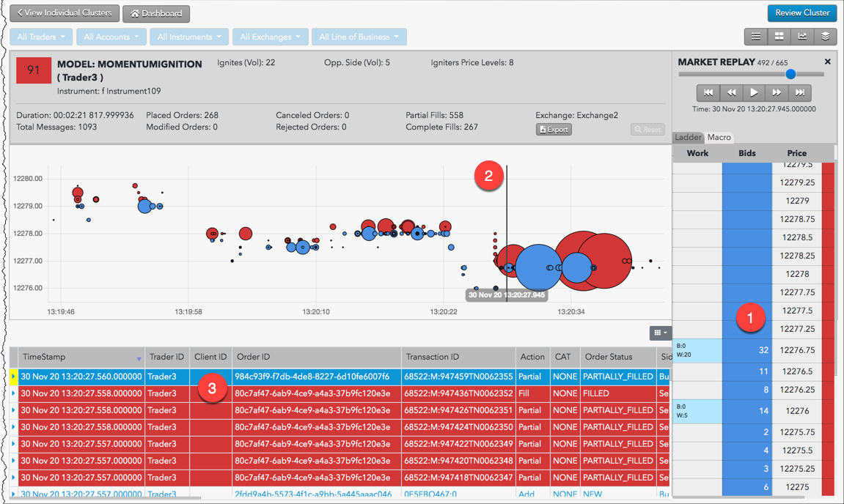Click the Market Replay slider handle
Image resolution: width=844 pixels, height=504 pixels.
coord(790,74)
